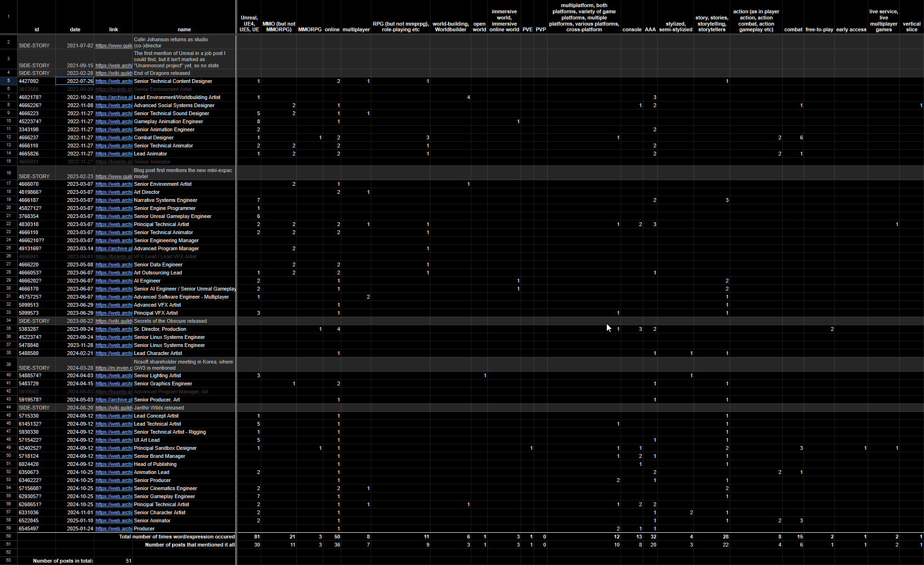The height and width of the screenshot is (565, 924).
Task: Open the link for Sr. Director, Production
Action: pos(113,329)
